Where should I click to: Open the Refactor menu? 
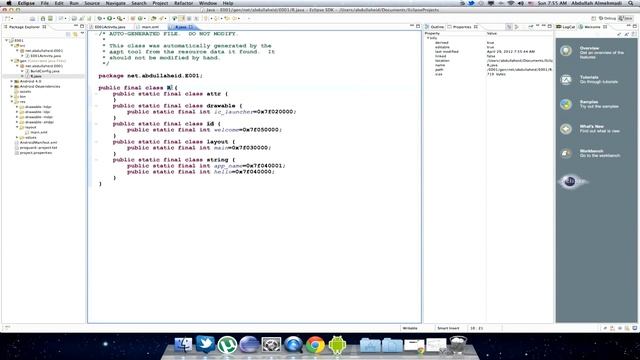click(184, 3)
